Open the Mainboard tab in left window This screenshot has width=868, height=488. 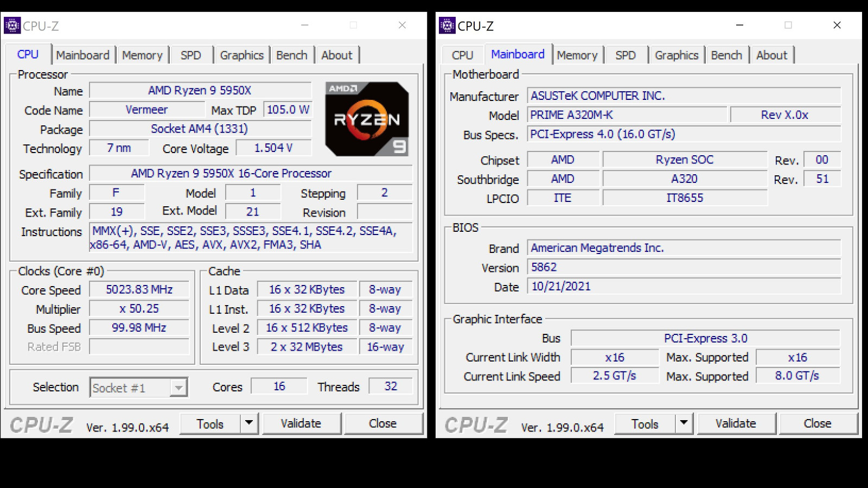82,55
